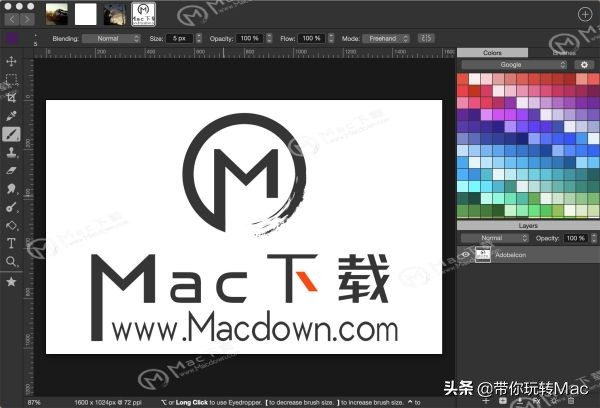This screenshot has height=408, width=600.
Task: Click the purple foreground color swatch
Action: (x=12, y=38)
